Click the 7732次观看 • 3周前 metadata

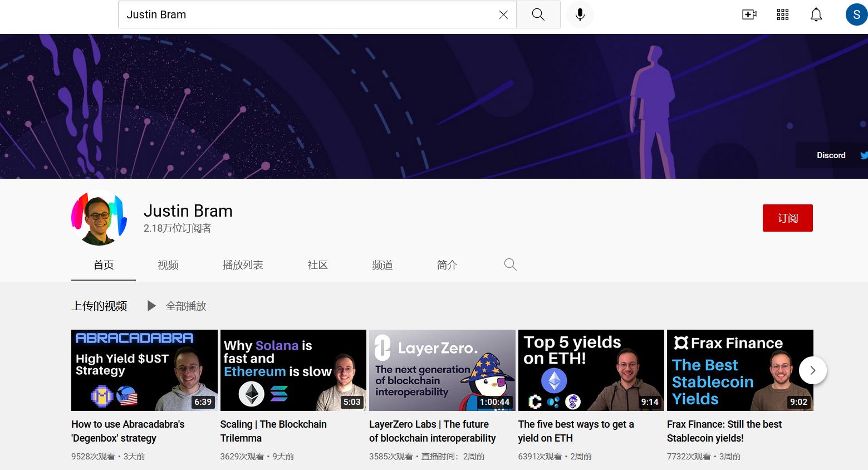(x=704, y=456)
